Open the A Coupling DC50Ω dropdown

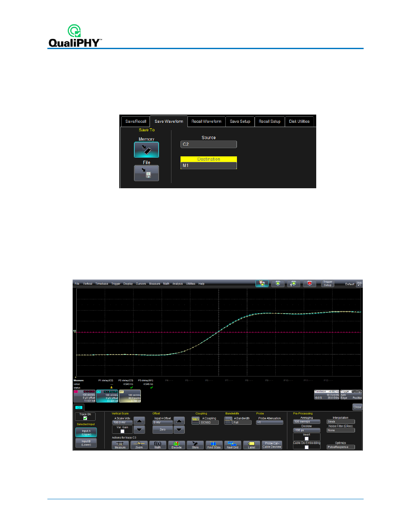[x=209, y=423]
